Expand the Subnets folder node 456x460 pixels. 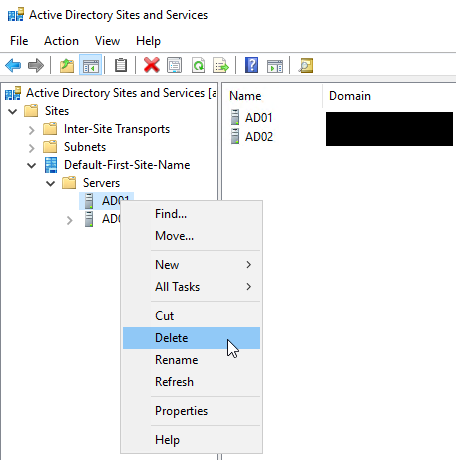pyautogui.click(x=32, y=148)
